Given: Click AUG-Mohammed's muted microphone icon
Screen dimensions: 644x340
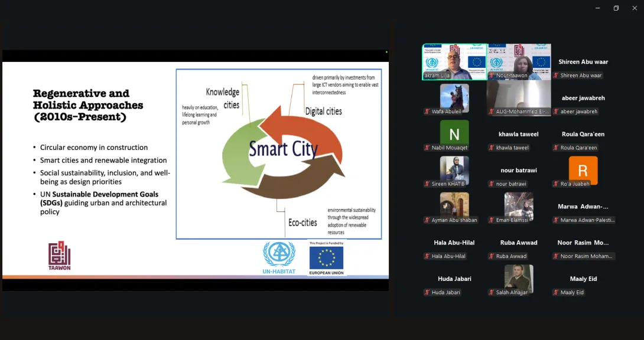Looking at the screenshot, I should click(x=492, y=112).
